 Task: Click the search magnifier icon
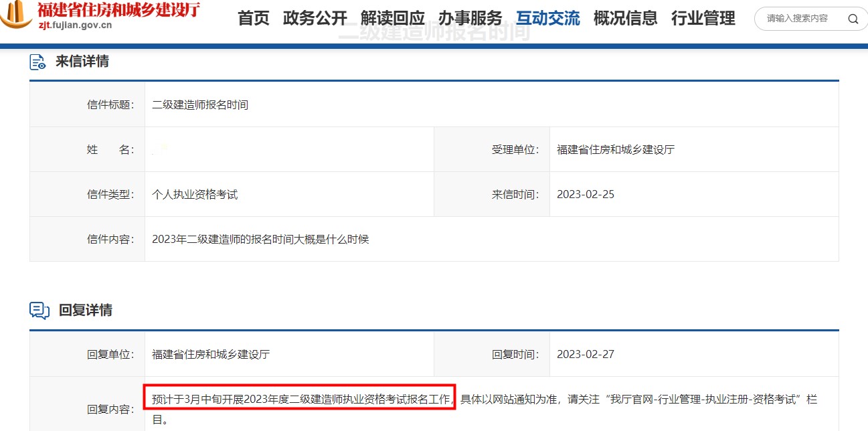point(853,19)
